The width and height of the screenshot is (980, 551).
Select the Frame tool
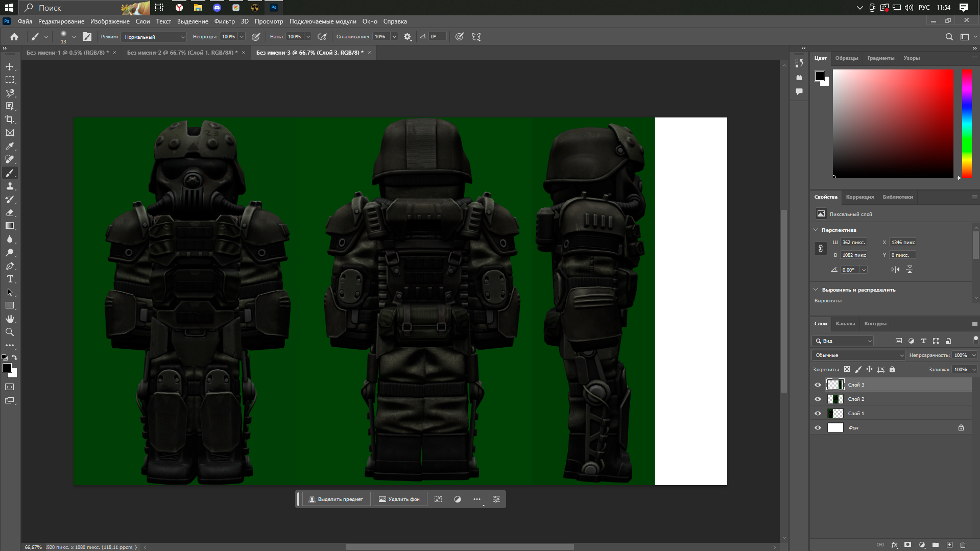click(10, 133)
